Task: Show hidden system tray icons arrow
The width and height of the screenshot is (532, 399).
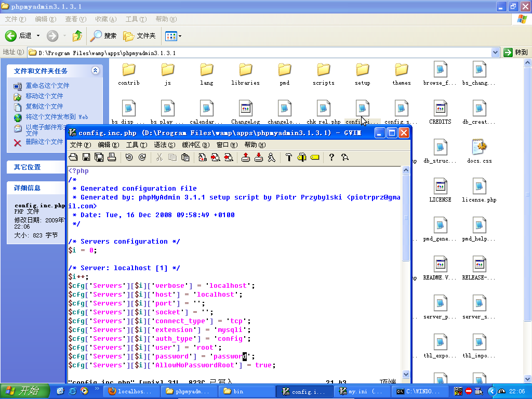Action: coord(493,391)
